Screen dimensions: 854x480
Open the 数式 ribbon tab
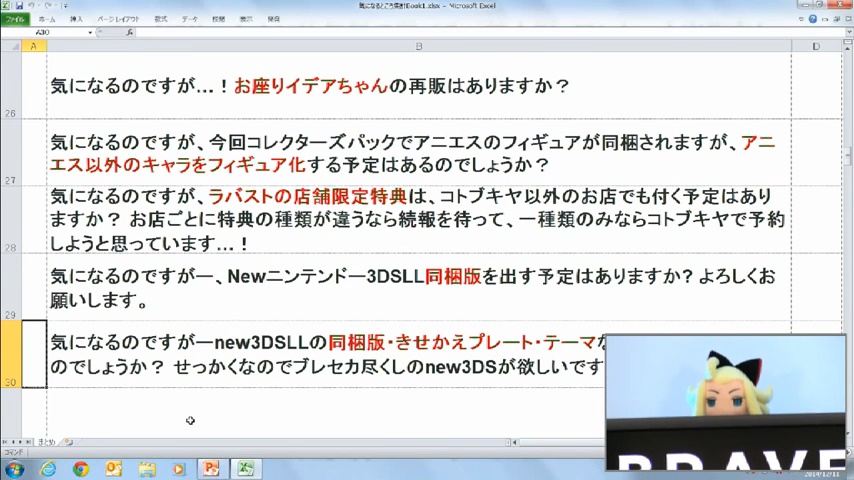pos(161,19)
